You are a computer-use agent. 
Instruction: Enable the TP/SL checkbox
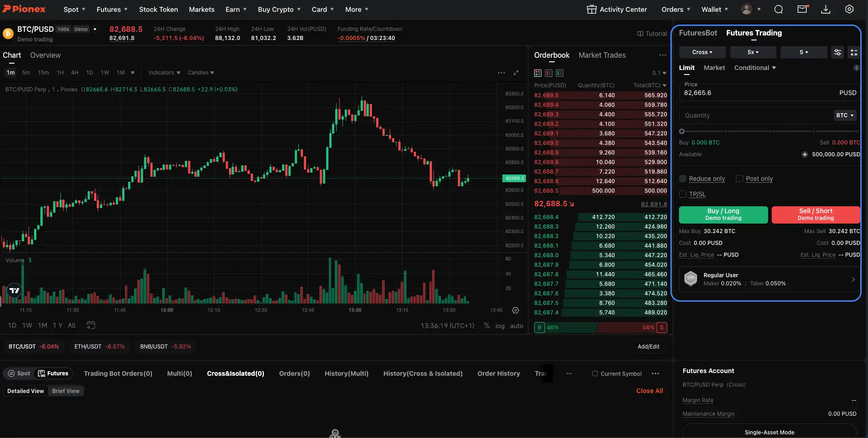coord(683,194)
